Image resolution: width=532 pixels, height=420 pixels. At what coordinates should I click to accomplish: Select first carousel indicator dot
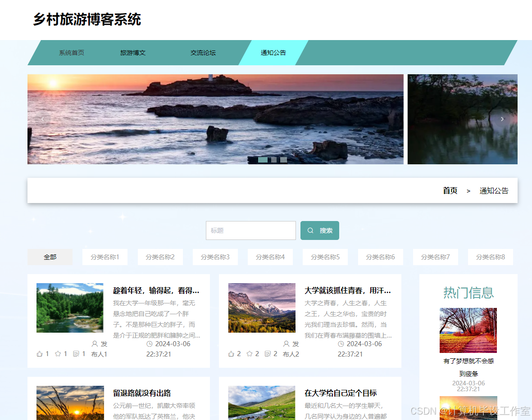coord(263,160)
